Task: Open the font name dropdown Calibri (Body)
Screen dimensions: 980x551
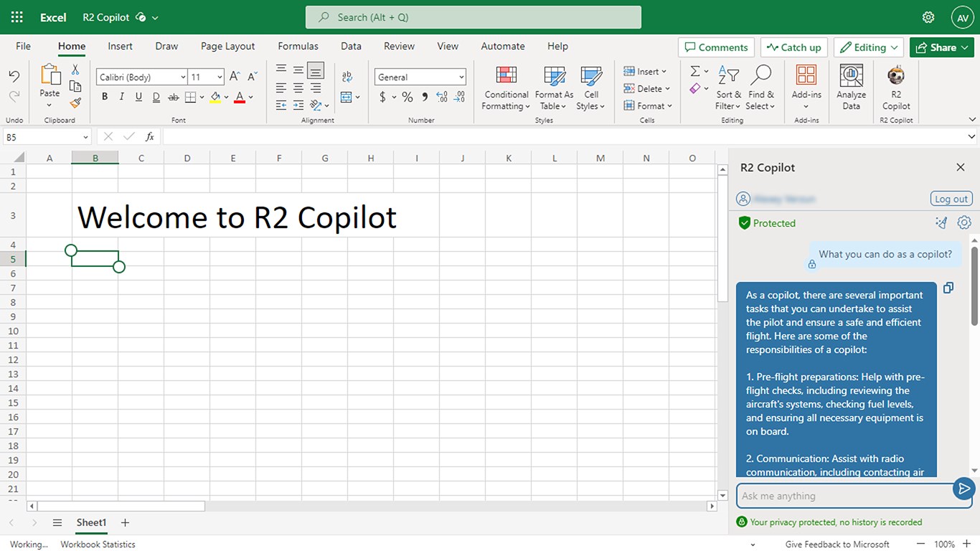Action: pos(183,77)
